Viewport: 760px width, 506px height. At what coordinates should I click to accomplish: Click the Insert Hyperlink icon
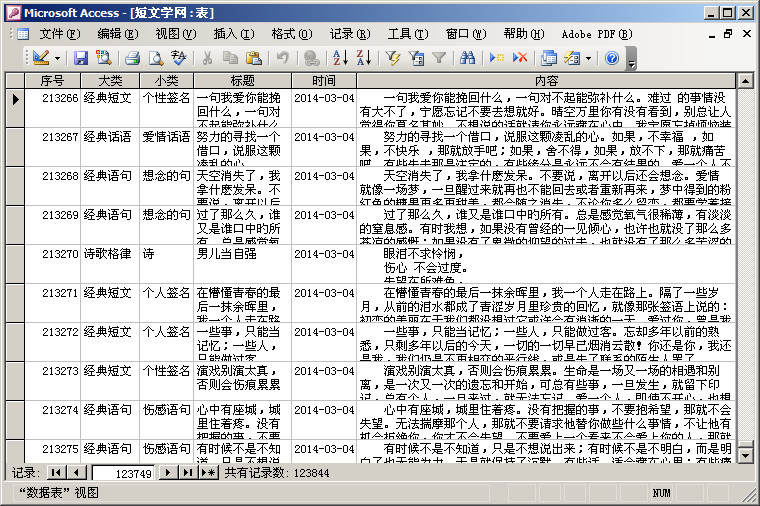coord(311,58)
